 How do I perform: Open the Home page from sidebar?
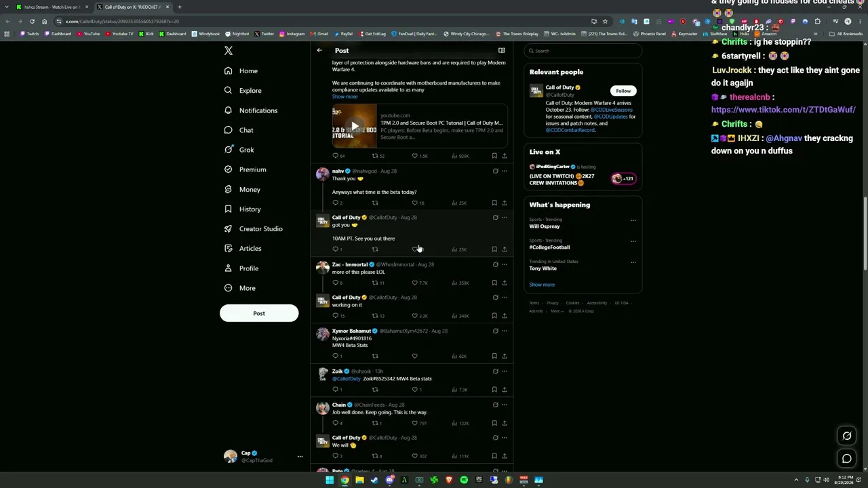click(241, 70)
